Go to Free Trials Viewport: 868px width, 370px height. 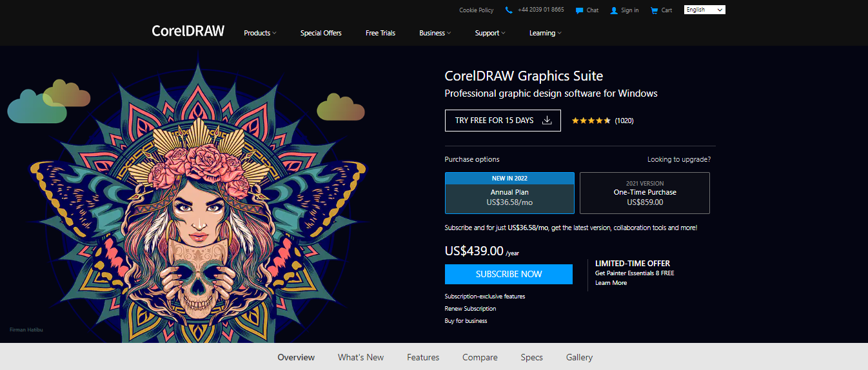tap(380, 33)
